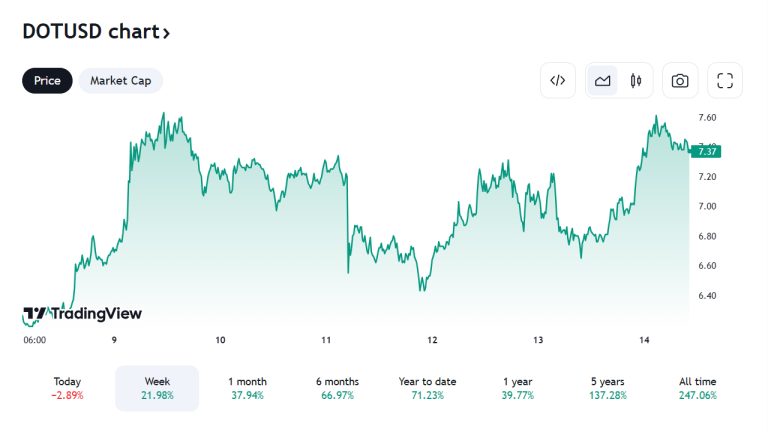
Task: Show the 1 year range
Action: coord(517,388)
